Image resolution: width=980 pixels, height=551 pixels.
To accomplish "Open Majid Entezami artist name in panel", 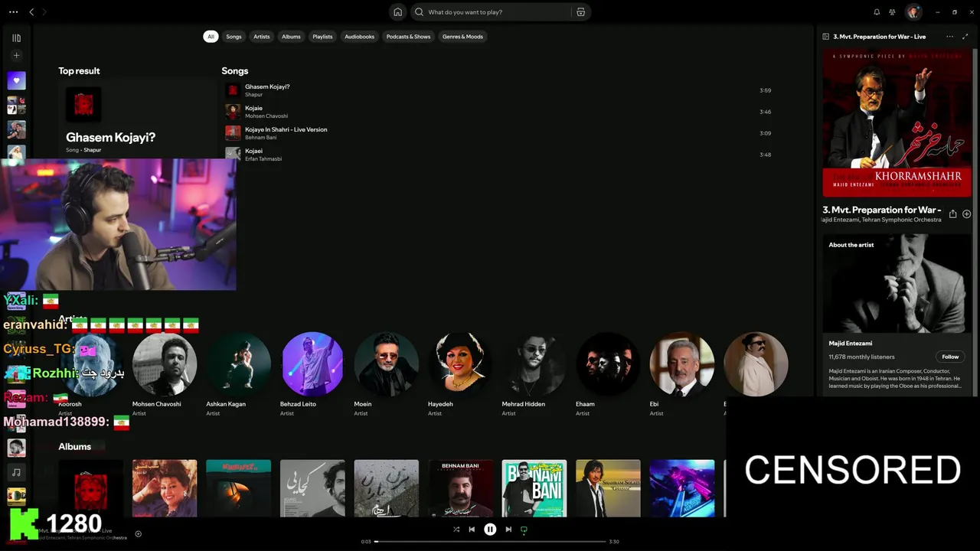I will (850, 344).
